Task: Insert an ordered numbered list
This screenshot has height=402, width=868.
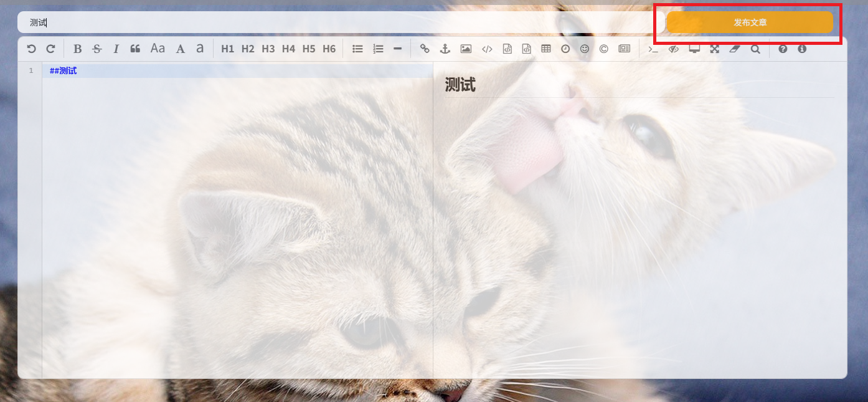Action: coord(378,49)
